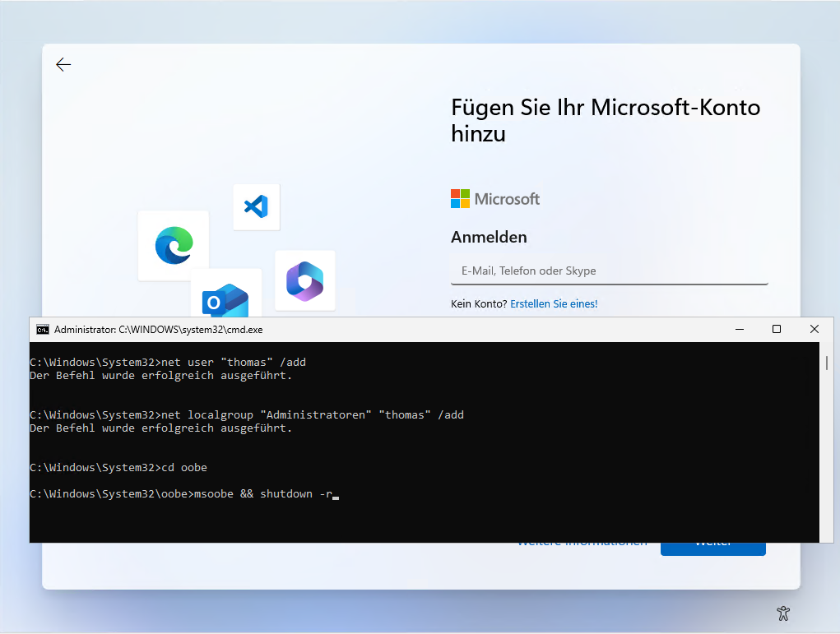Screen dimensions: 840x634
Task: Maximize the Administrator cmd.exe window
Action: 777,329
